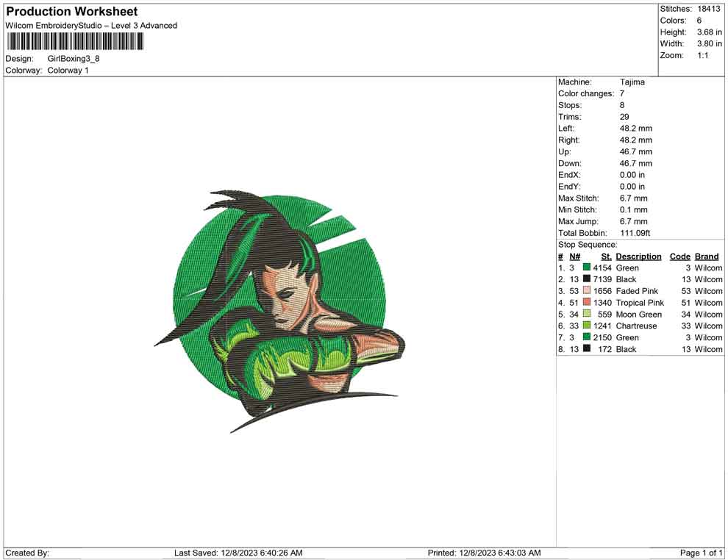Click the Down value '46.7 mm'
This screenshot has width=728, height=560.
tap(636, 163)
